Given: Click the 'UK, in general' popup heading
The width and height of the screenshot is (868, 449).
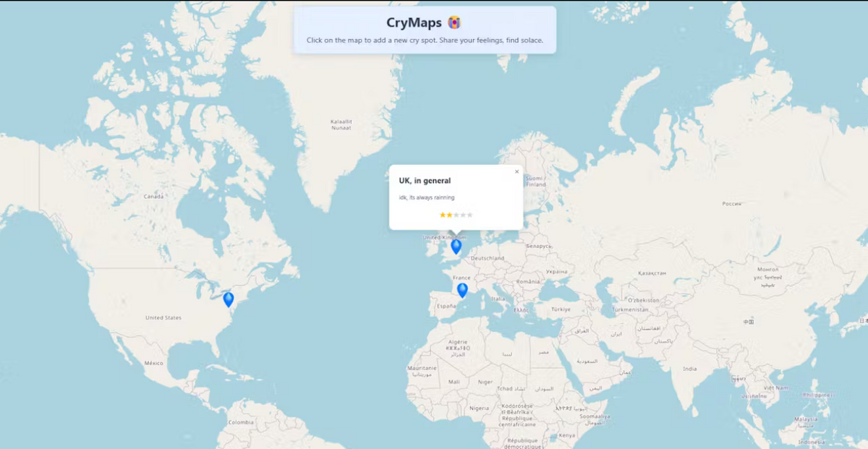Looking at the screenshot, I should coord(425,180).
